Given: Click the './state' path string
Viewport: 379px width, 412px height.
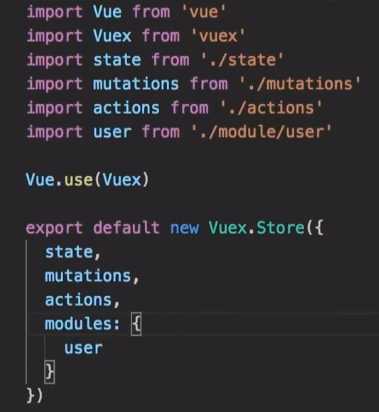Looking at the screenshot, I should [x=242, y=60].
